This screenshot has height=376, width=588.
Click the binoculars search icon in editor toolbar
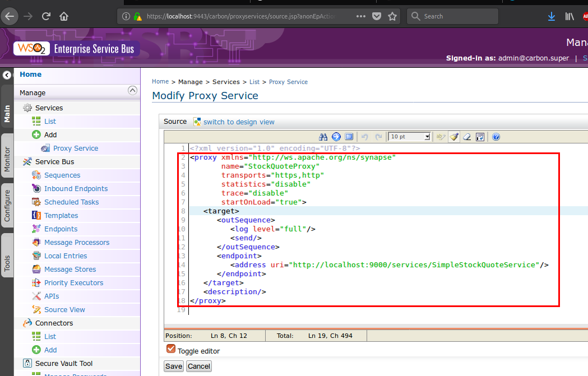coord(323,137)
